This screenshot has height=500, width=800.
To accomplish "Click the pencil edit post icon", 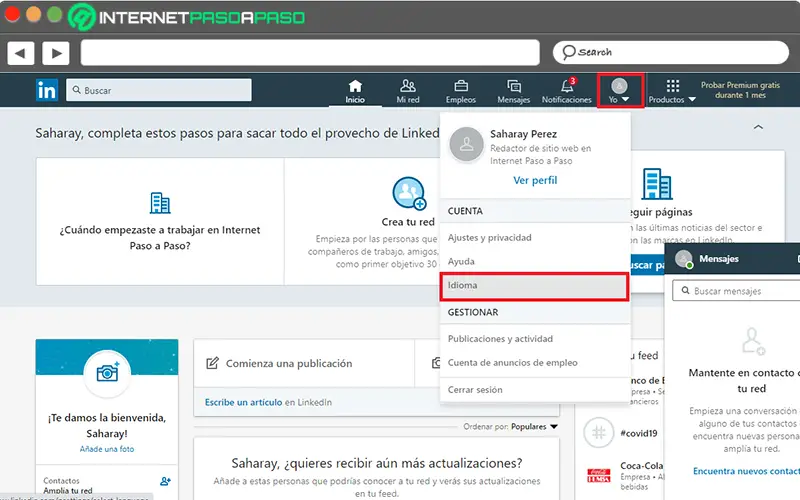I will click(212, 363).
